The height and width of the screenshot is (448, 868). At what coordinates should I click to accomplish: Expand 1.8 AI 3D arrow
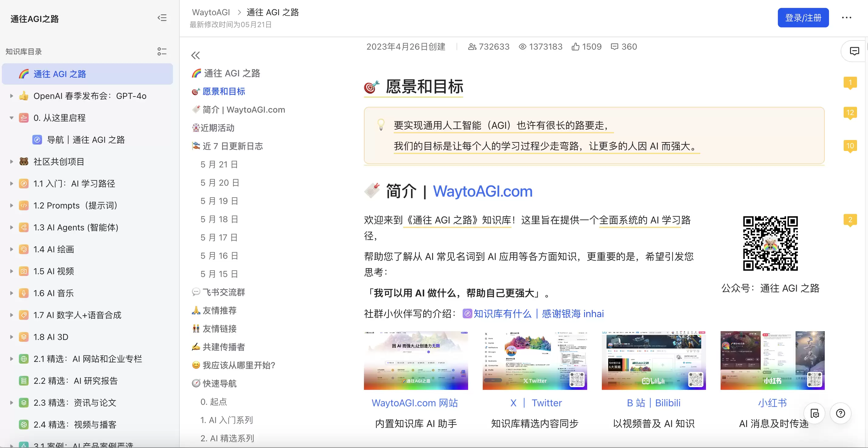(12, 337)
